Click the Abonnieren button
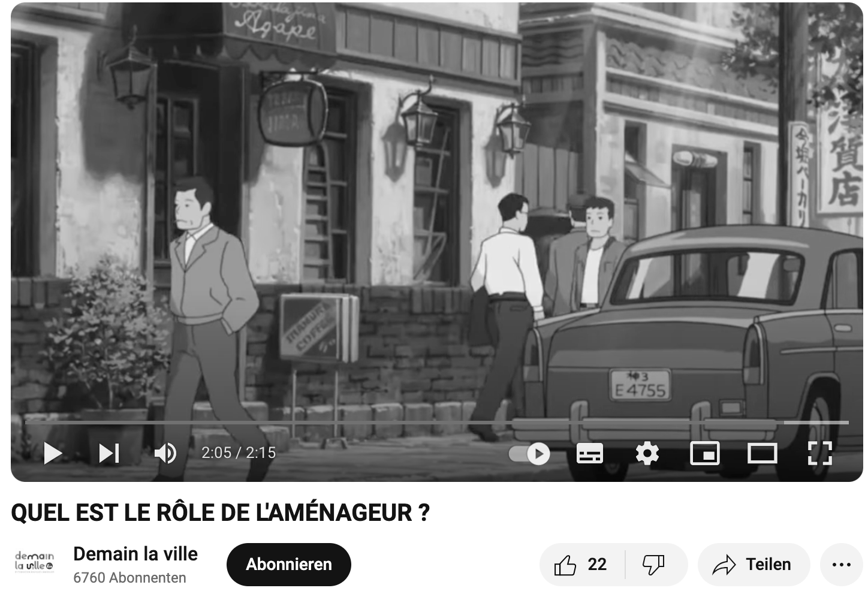 pos(288,565)
